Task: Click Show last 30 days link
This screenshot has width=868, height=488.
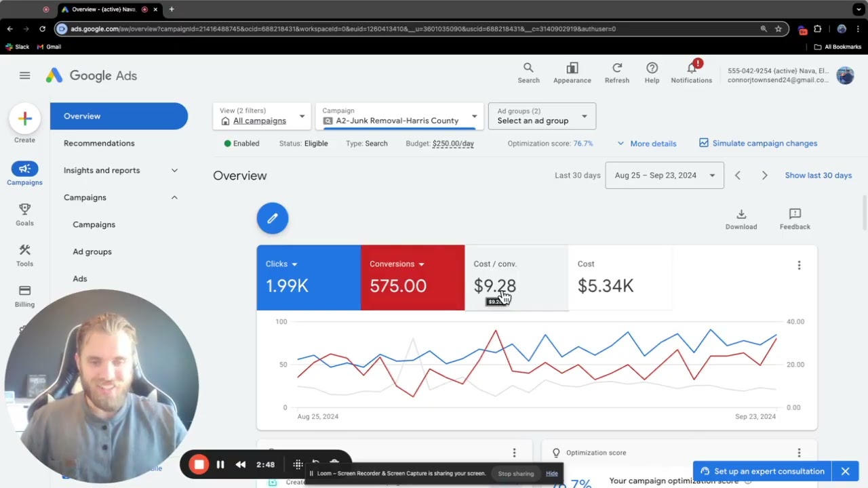Action: pos(818,176)
